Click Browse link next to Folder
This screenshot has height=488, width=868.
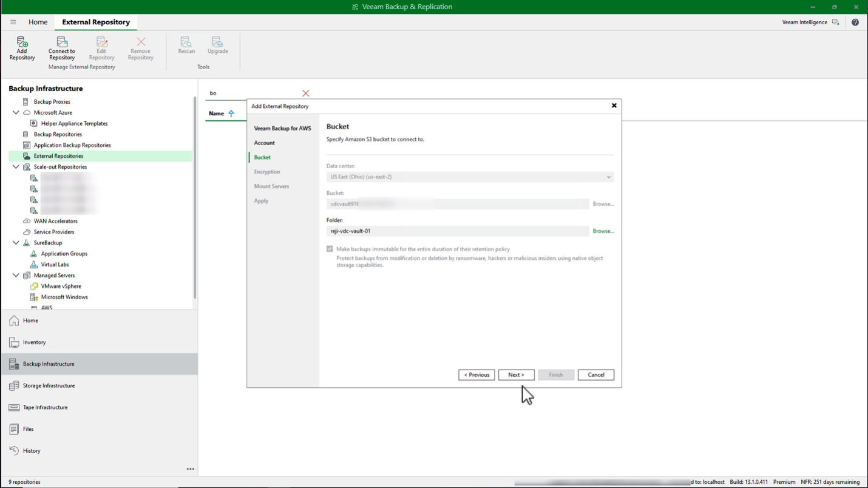[x=603, y=231]
